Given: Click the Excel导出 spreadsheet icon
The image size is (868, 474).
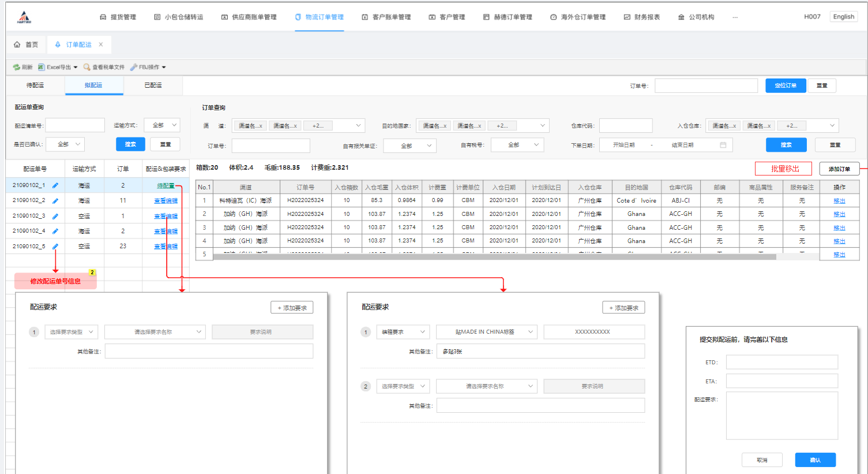Looking at the screenshot, I should [x=42, y=68].
